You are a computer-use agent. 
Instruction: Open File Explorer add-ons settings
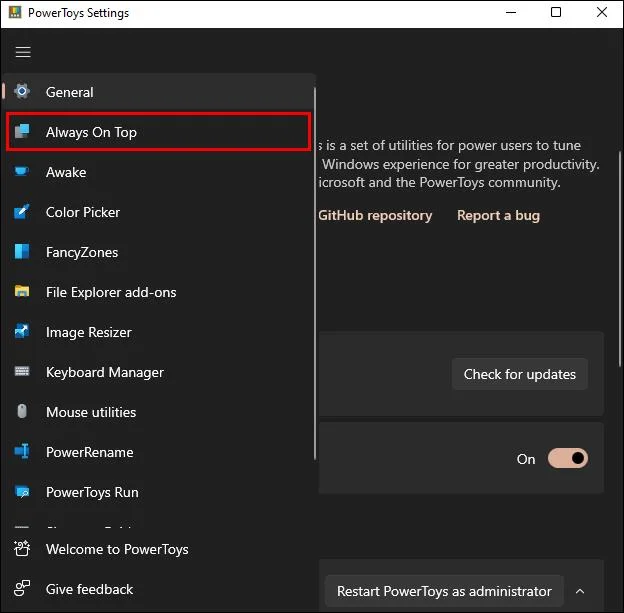coord(159,292)
